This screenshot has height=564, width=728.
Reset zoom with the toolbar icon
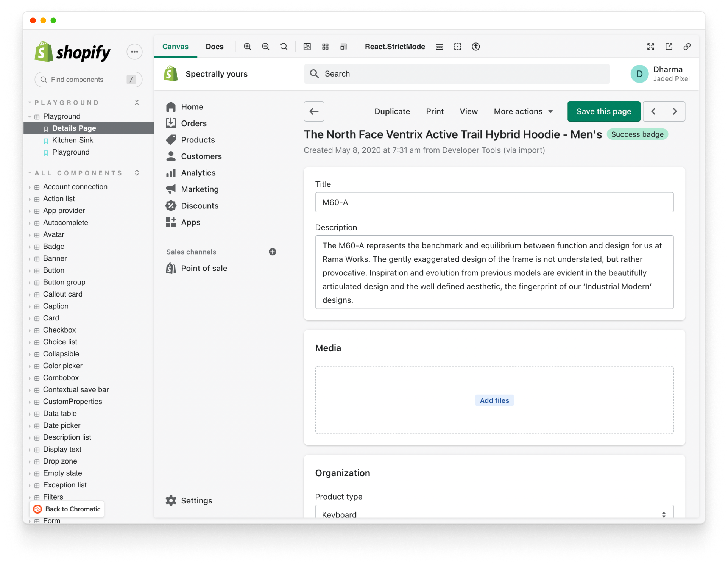click(x=284, y=47)
